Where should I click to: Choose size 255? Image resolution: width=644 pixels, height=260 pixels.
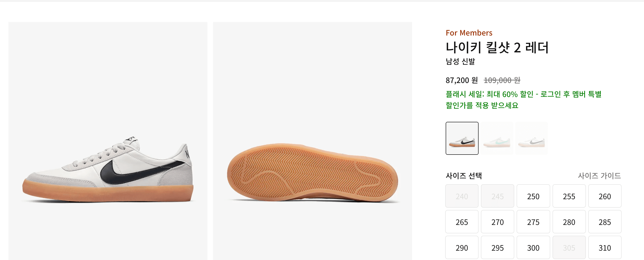coord(569,196)
